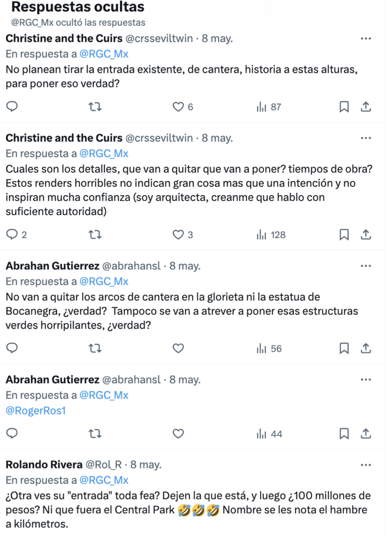The image size is (392, 536).
Task: Retweet the tweet mentioning @RogerRos1
Action: click(x=95, y=434)
